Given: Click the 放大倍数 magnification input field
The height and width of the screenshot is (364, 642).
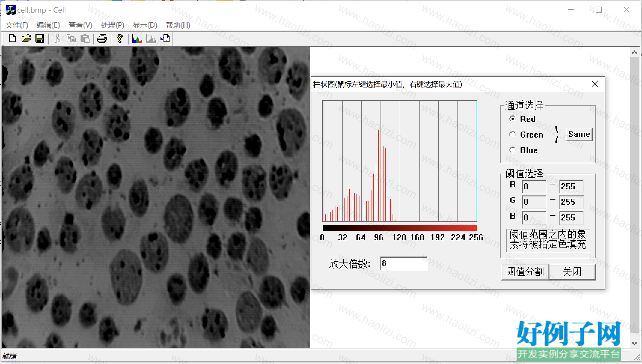Looking at the screenshot, I should (404, 263).
